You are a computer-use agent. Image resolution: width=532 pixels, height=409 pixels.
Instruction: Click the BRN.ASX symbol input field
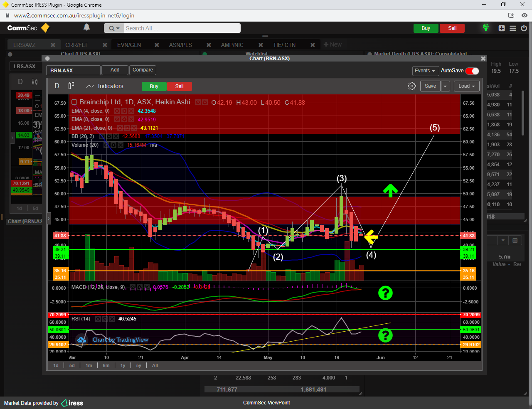pyautogui.click(x=73, y=70)
